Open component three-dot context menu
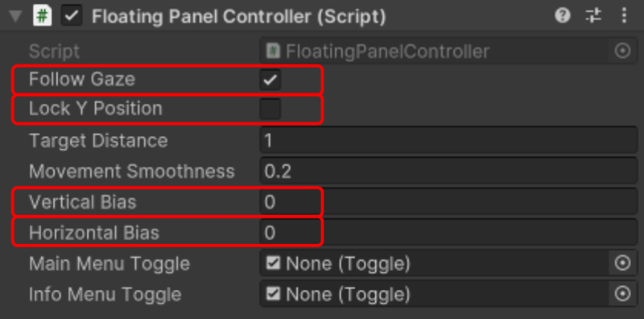 624,16
